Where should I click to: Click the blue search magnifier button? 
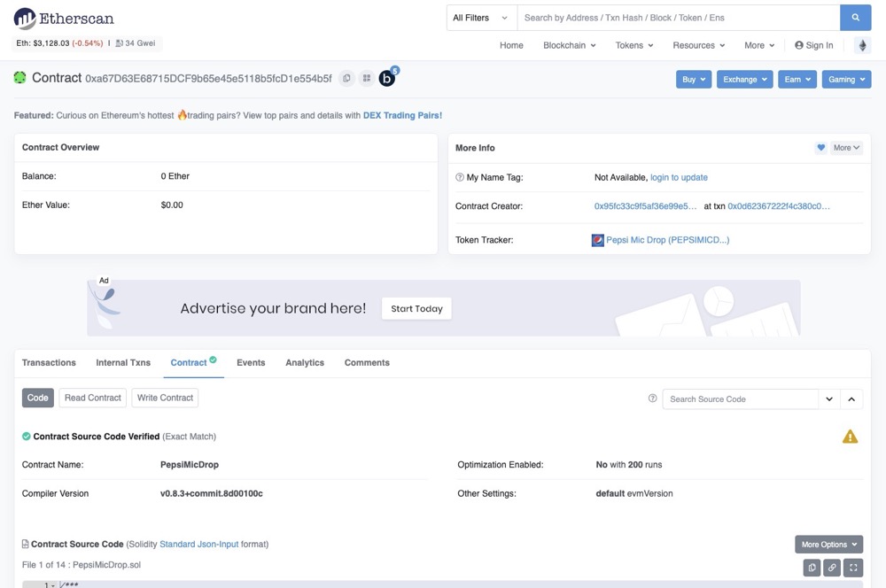856,18
